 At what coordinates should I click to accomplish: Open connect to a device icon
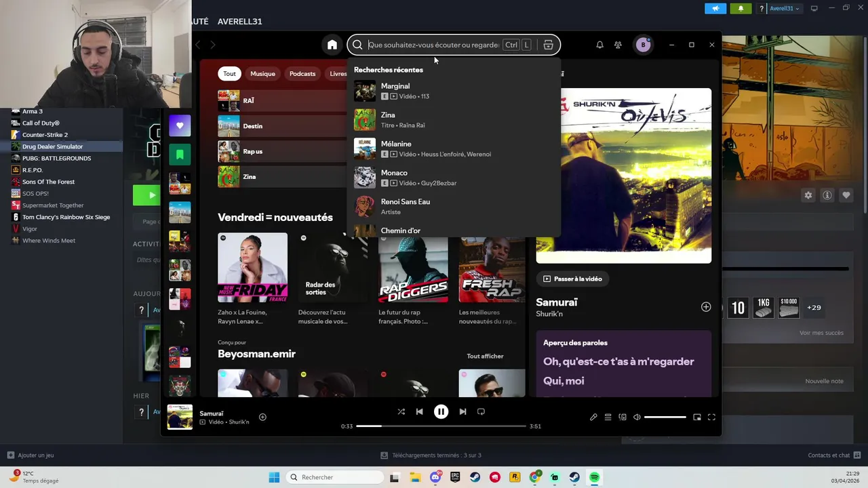click(x=623, y=417)
